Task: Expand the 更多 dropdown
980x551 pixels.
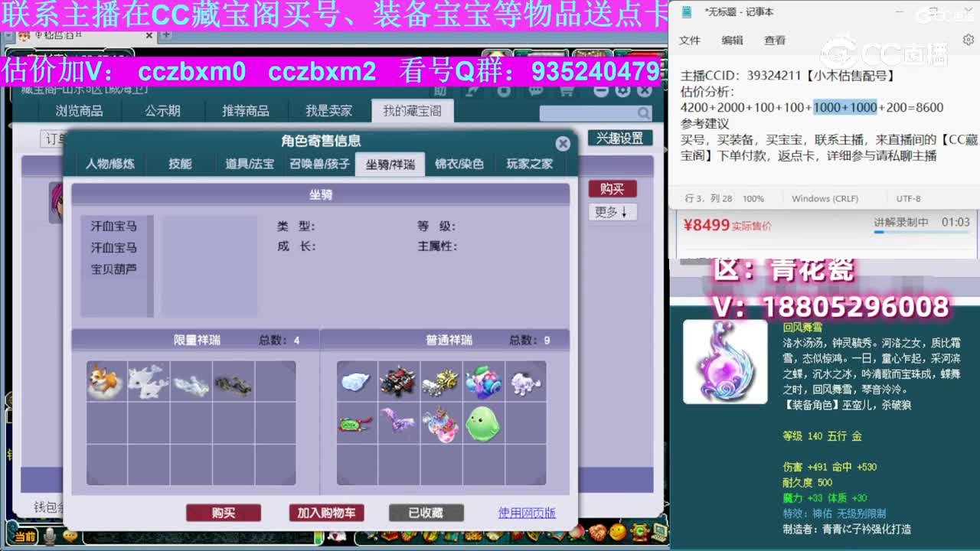Action: [x=612, y=212]
